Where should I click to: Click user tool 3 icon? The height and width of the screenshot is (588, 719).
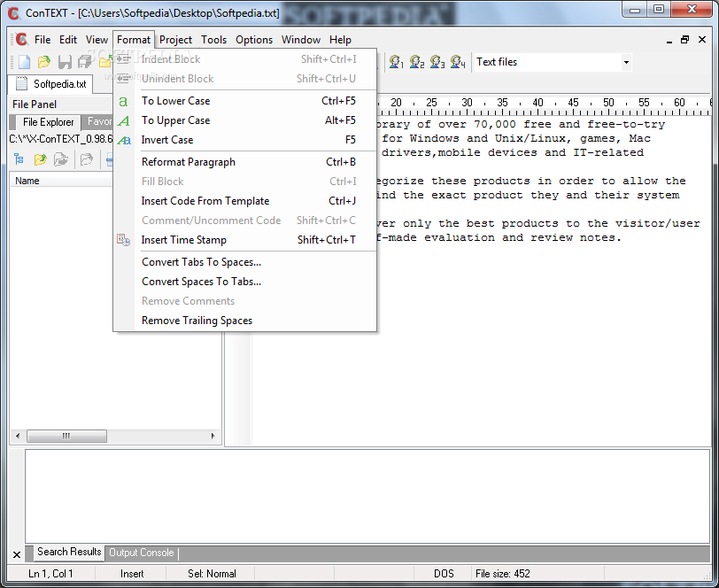(x=437, y=62)
